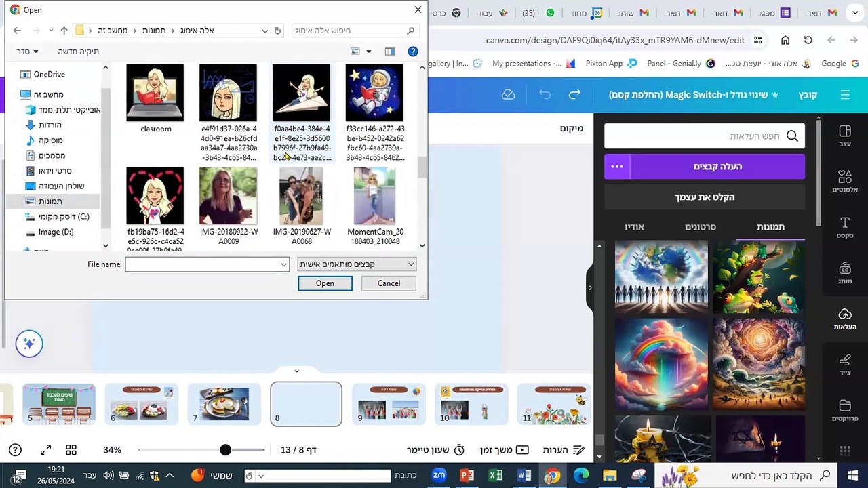
Task: Refresh the folder listing in Open dialog
Action: tap(277, 30)
